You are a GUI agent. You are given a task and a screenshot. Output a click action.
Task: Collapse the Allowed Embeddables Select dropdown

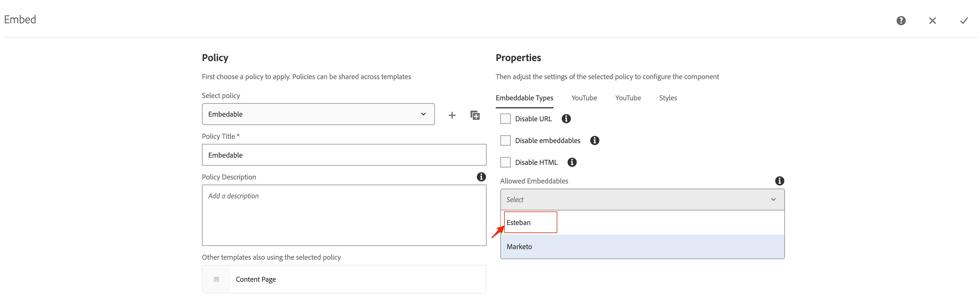[x=642, y=200]
